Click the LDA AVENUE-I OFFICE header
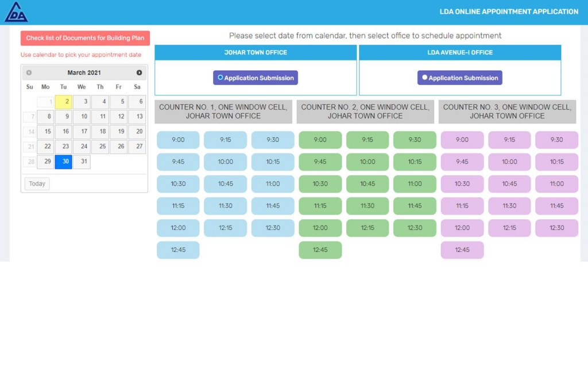Viewport: 588px width, 368px height. click(460, 52)
